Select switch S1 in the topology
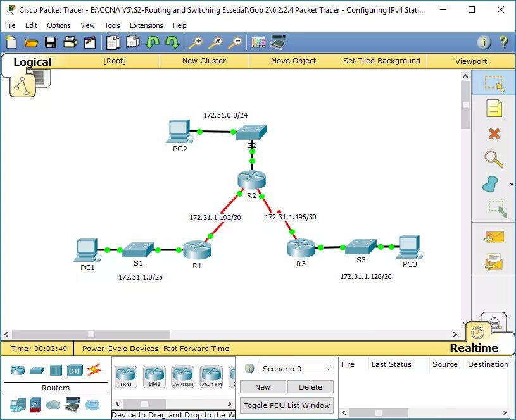Image resolution: width=516 pixels, height=420 pixels. coord(138,250)
